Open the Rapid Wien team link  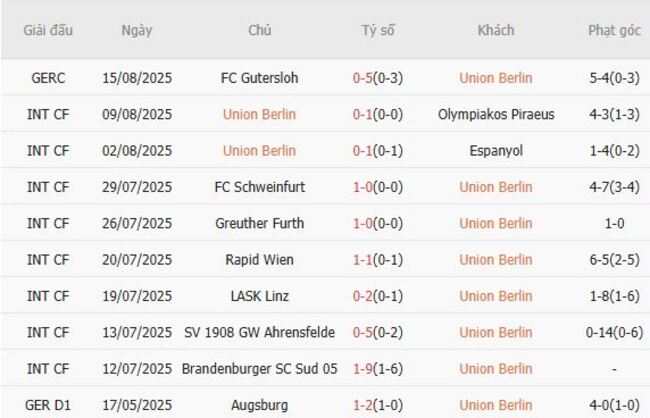[x=259, y=260]
